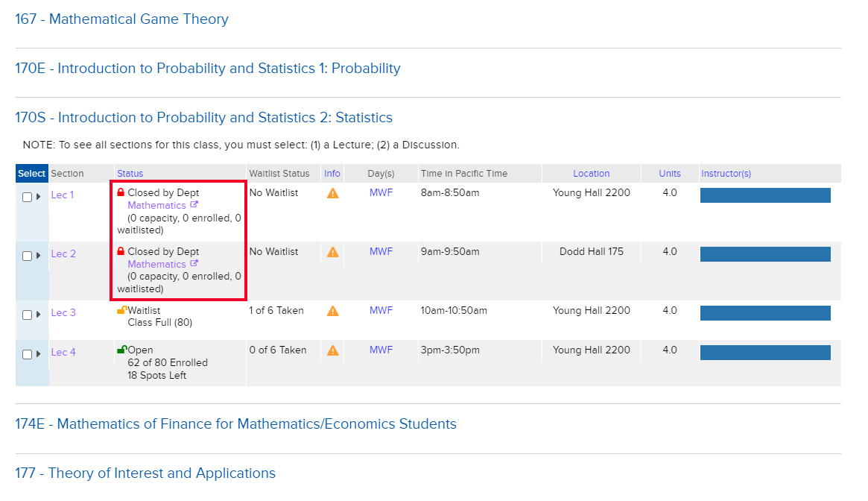This screenshot has width=868, height=501.
Task: Expand 170E Introduction to Probability course
Action: [208, 68]
